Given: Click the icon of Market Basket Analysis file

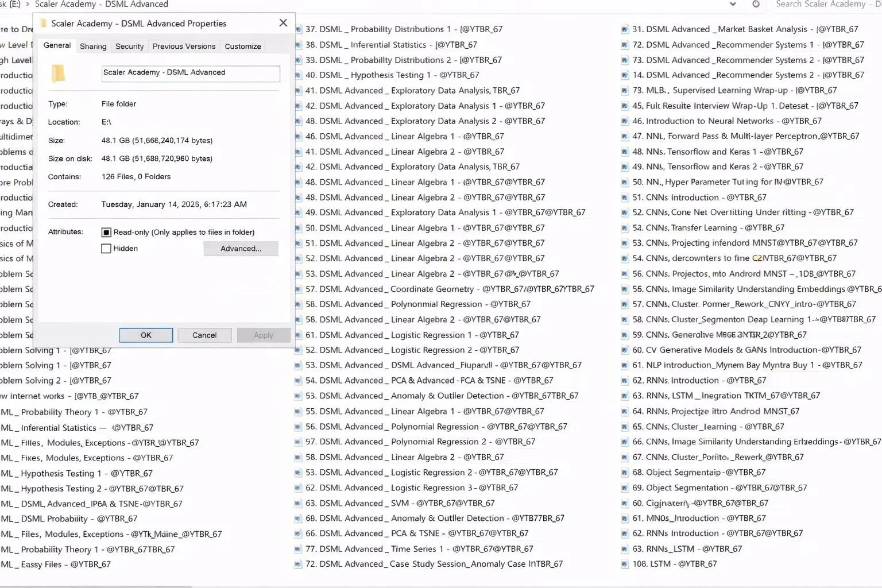Looking at the screenshot, I should [625, 29].
